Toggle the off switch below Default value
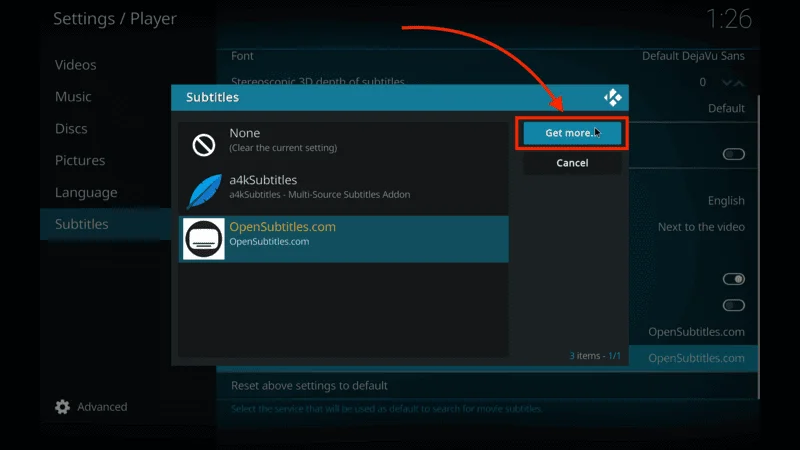The width and height of the screenshot is (800, 450). (734, 154)
